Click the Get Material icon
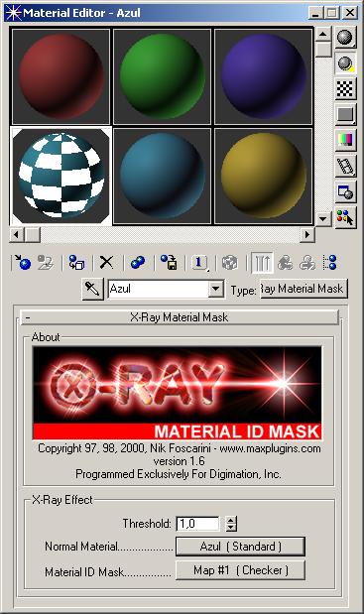 click(x=22, y=262)
